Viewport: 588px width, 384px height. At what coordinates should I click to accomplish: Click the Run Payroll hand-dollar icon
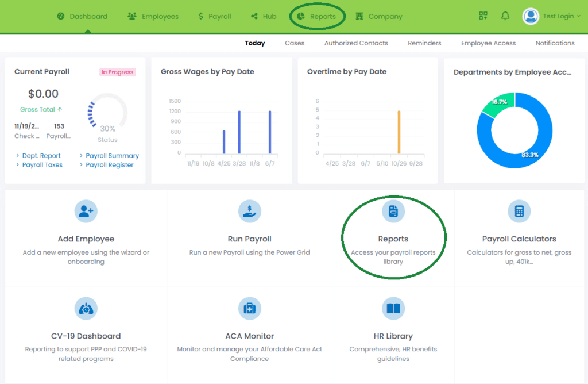point(249,212)
